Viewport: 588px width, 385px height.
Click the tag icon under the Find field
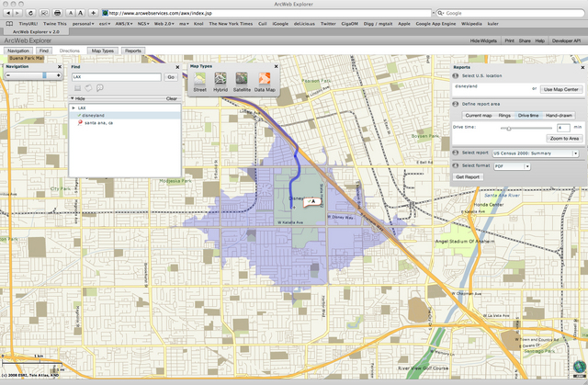tap(88, 88)
